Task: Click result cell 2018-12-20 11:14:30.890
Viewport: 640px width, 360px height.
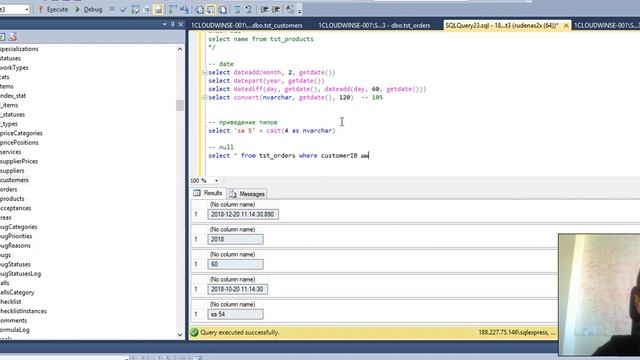Action: [243, 214]
